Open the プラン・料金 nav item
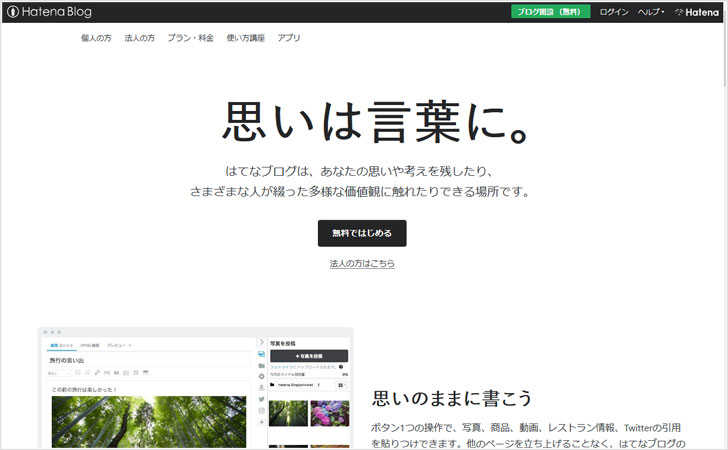Screen dimensions: 728x450 190,38
